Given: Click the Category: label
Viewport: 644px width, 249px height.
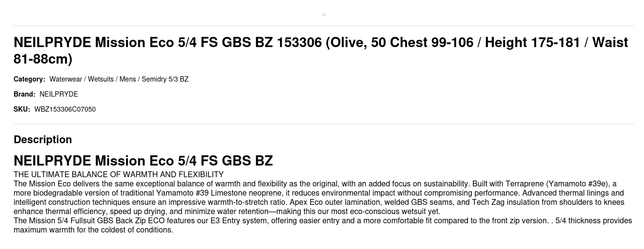Looking at the screenshot, I should point(29,79).
